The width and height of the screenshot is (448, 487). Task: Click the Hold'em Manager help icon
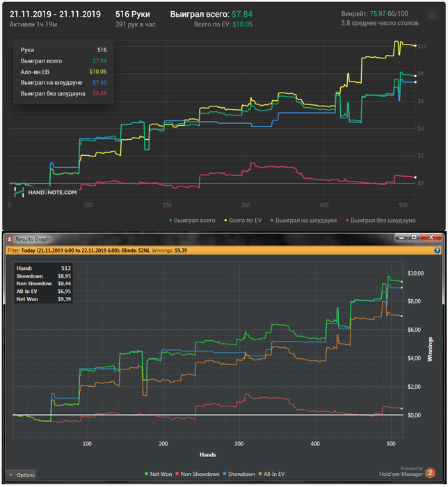pyautogui.click(x=437, y=250)
